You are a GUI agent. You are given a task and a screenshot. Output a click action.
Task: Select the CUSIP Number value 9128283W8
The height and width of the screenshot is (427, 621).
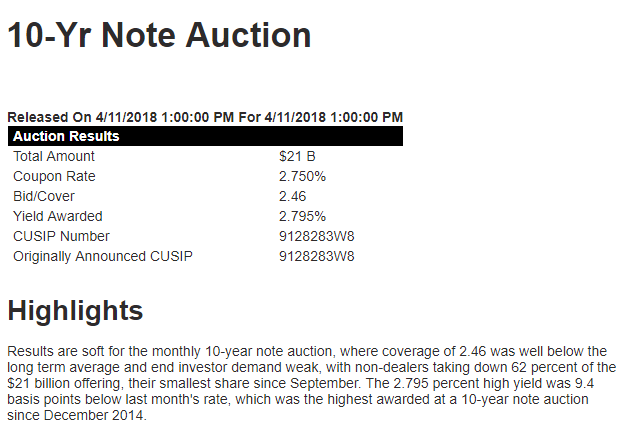[316, 236]
